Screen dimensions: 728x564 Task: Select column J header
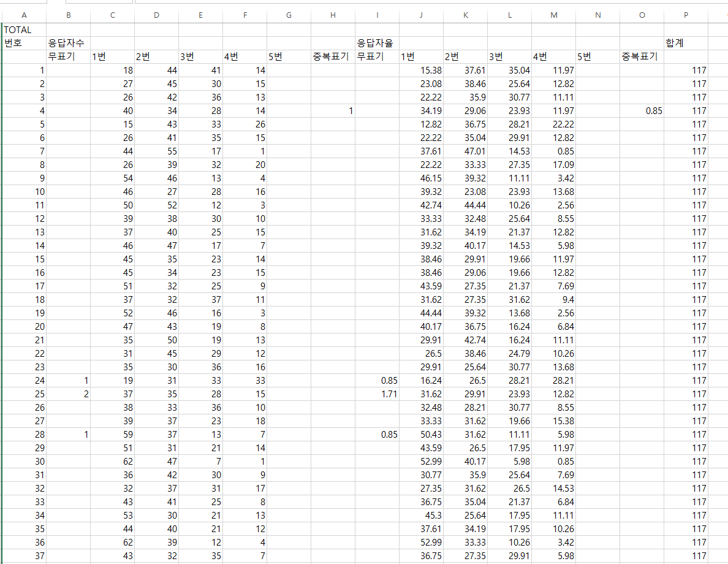click(421, 15)
